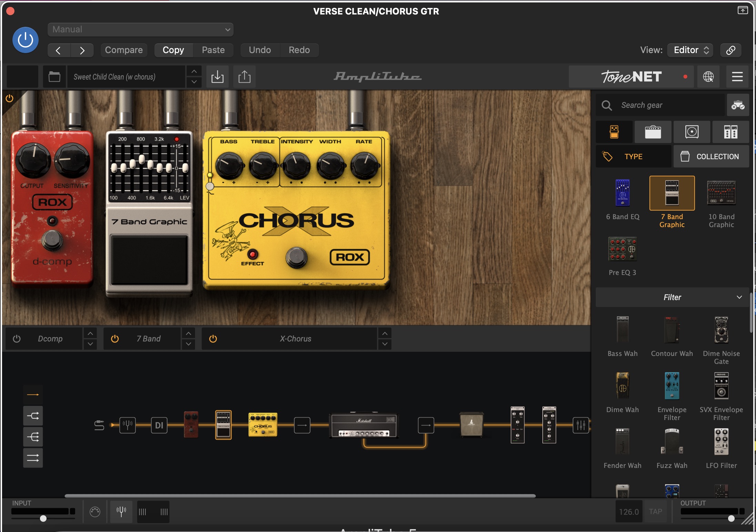Switch to COLLECTION sorting tab
Screen dimensions: 756x532
click(x=711, y=156)
